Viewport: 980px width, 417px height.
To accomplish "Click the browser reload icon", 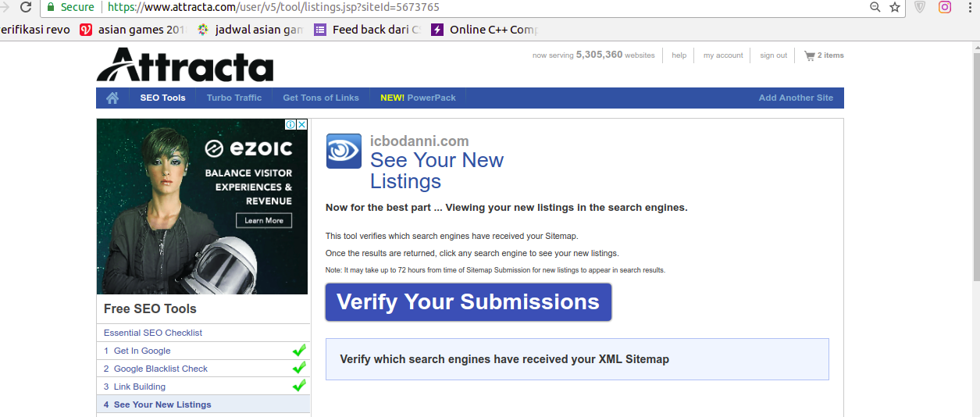I will click(26, 7).
